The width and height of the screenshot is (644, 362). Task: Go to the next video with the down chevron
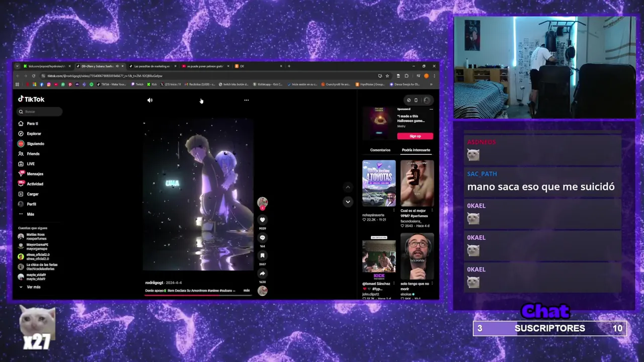348,202
